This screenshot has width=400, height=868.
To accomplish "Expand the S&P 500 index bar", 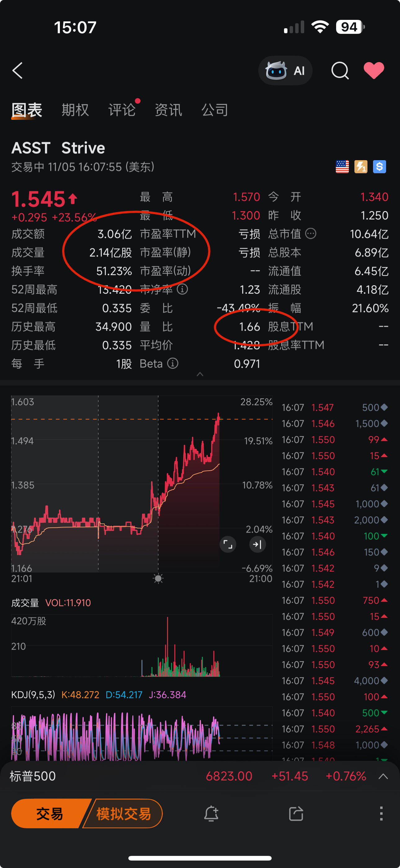I will tap(383, 776).
